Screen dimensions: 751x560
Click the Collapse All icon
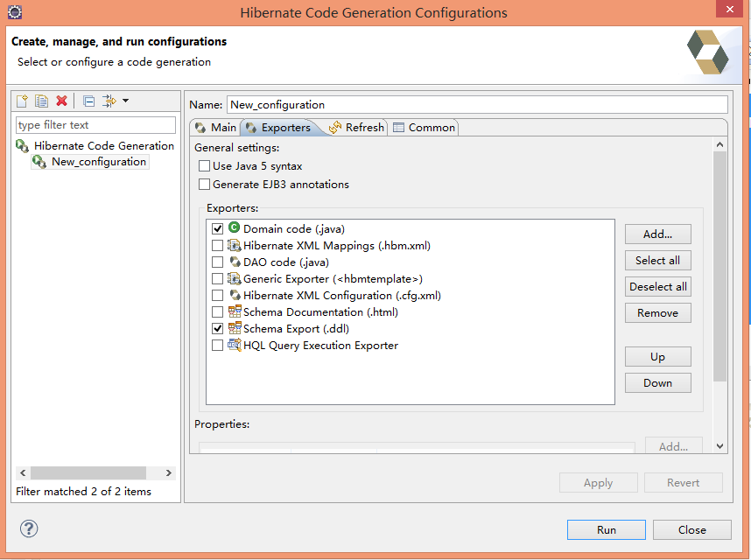pyautogui.click(x=88, y=101)
